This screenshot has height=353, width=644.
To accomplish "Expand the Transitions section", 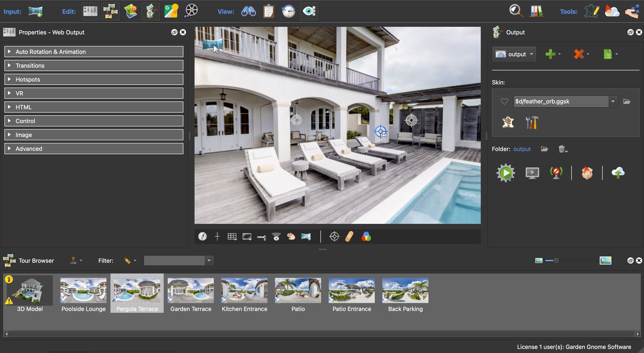I will [x=94, y=65].
